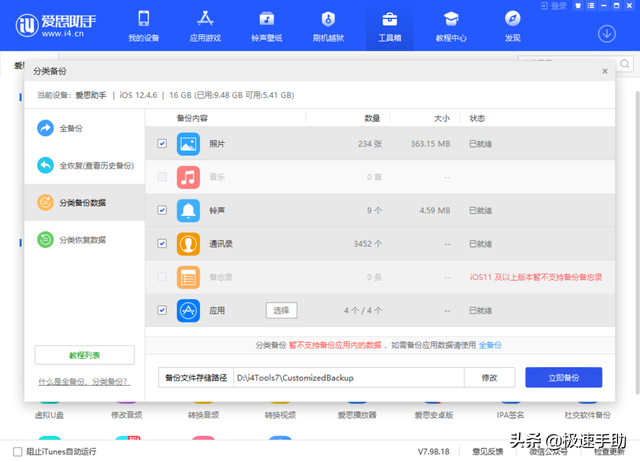This screenshot has width=640, height=462.
Task: Open the 教程中心 tutorial center tab
Action: (451, 26)
